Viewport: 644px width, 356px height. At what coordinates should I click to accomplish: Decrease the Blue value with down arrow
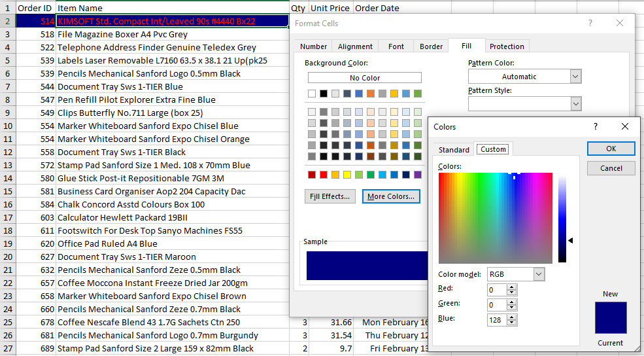(511, 322)
